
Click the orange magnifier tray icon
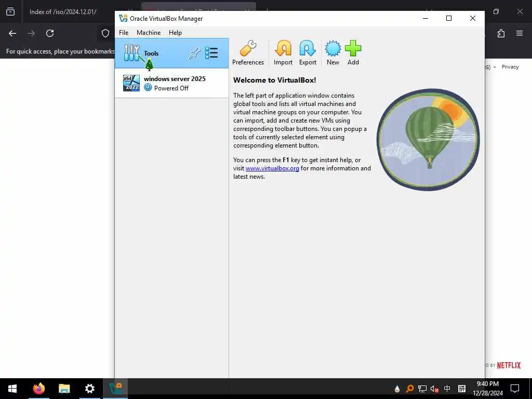click(x=410, y=389)
